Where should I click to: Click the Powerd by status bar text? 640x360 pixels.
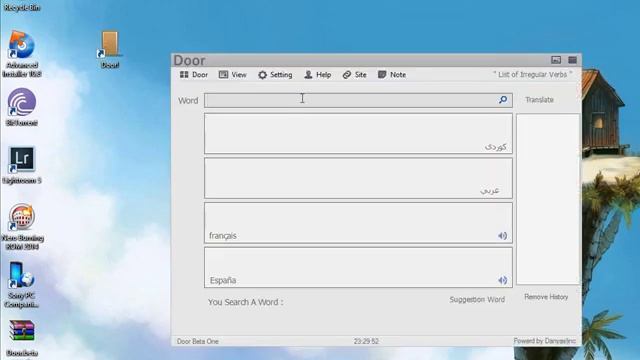point(544,341)
